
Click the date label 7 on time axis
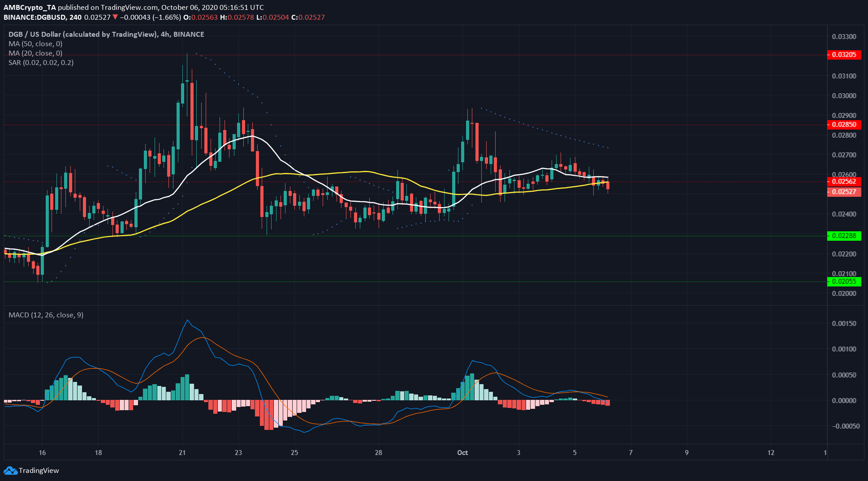click(630, 452)
